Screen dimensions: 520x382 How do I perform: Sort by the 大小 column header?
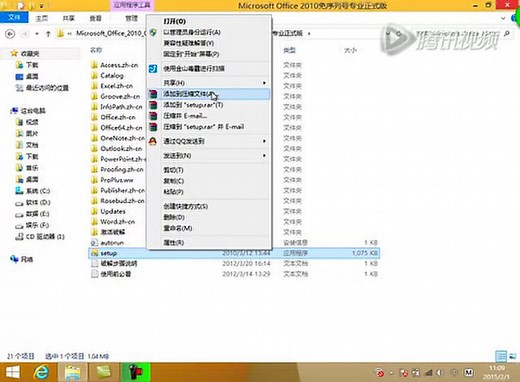pos(350,50)
